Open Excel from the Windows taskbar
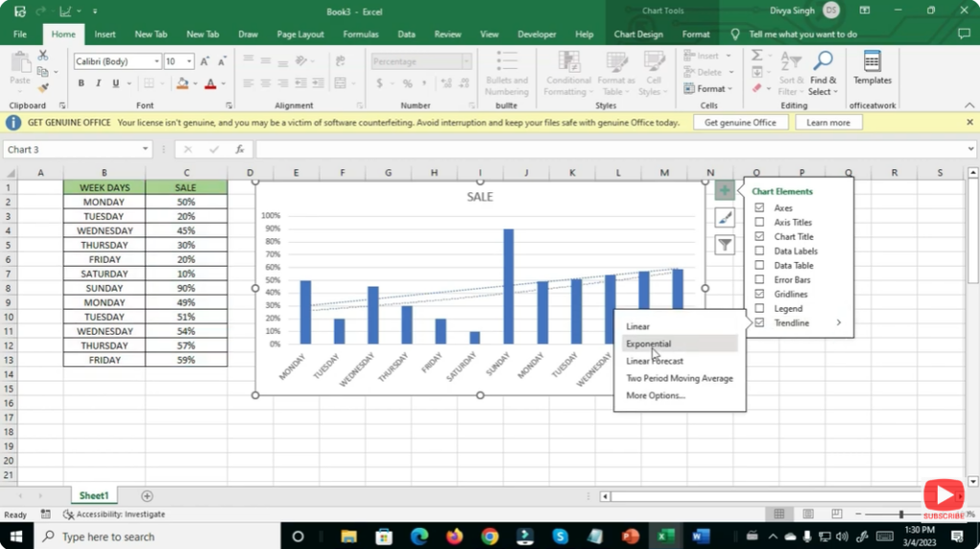 [664, 537]
